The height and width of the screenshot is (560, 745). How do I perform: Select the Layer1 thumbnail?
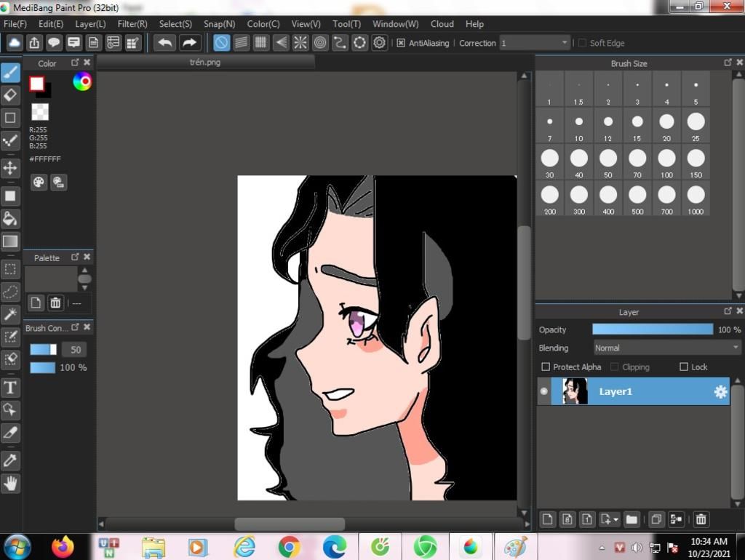point(575,391)
